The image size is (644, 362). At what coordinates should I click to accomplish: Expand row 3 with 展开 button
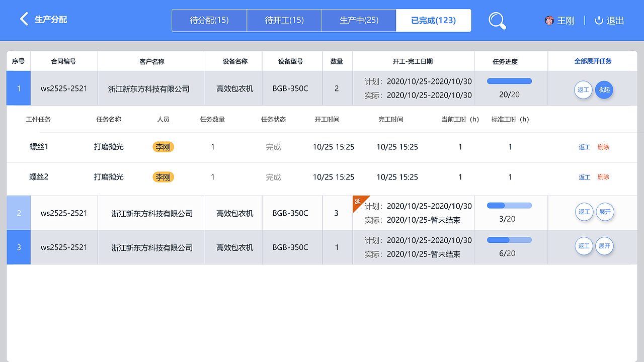[604, 246]
